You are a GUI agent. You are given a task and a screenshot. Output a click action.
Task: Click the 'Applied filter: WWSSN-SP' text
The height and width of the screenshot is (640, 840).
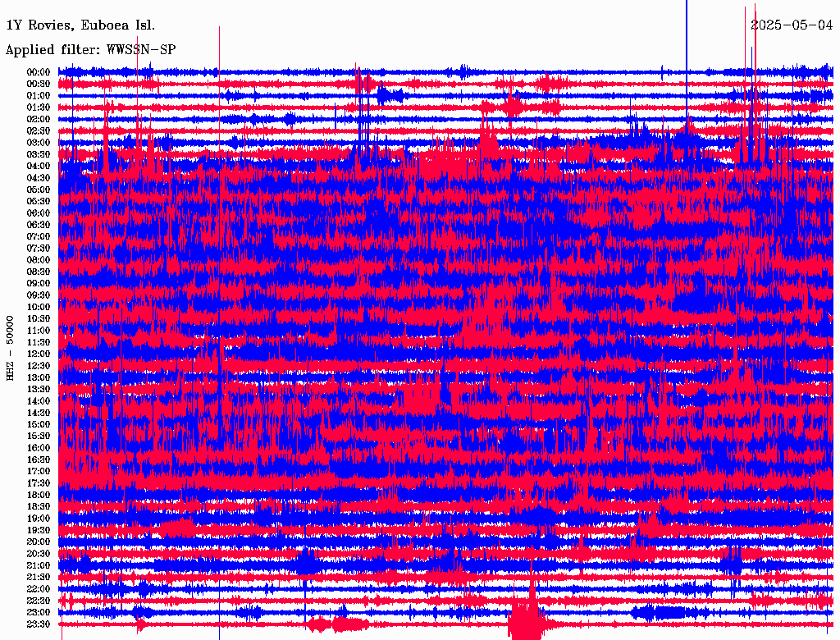coord(90,50)
